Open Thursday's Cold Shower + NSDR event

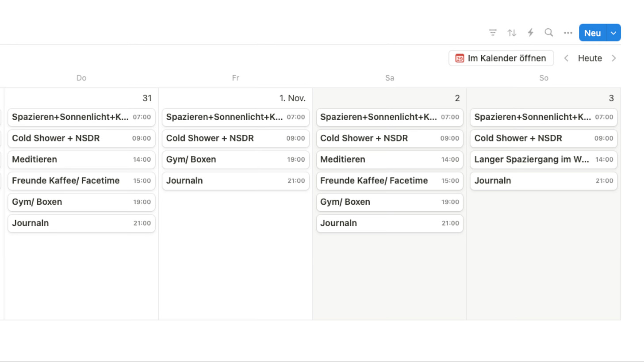click(x=81, y=138)
